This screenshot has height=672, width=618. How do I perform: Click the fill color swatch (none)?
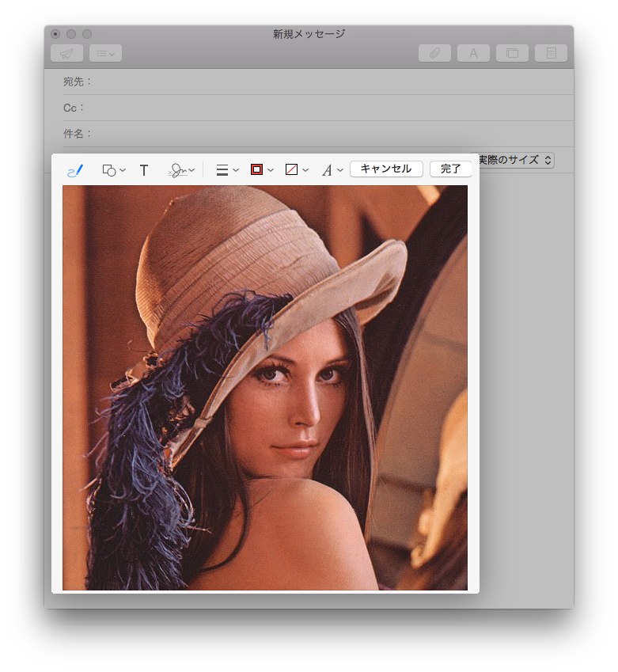click(291, 169)
